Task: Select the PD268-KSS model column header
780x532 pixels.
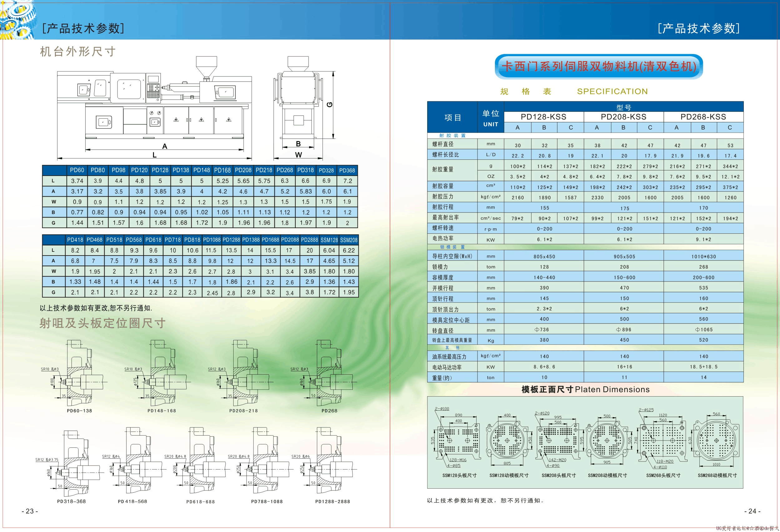Action: pos(703,117)
